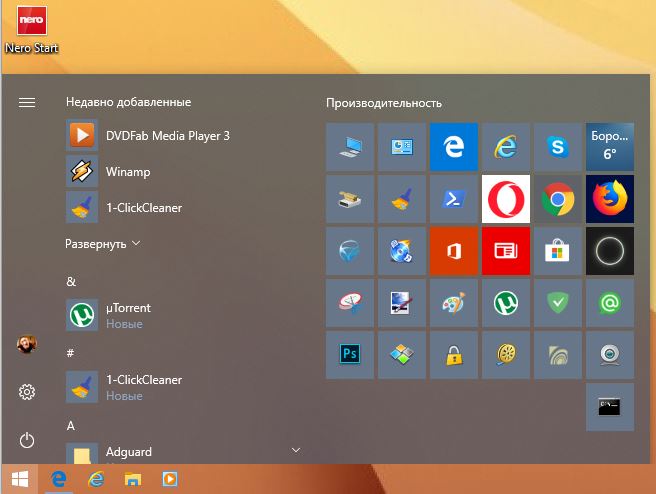Launch the Snipping Tool scissors tile

pos(350,303)
